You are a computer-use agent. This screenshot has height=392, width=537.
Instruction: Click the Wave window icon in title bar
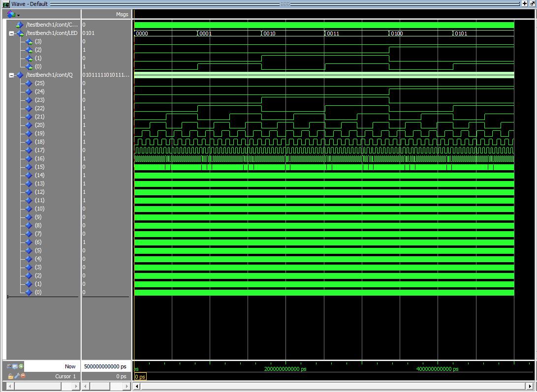[x=6, y=3]
